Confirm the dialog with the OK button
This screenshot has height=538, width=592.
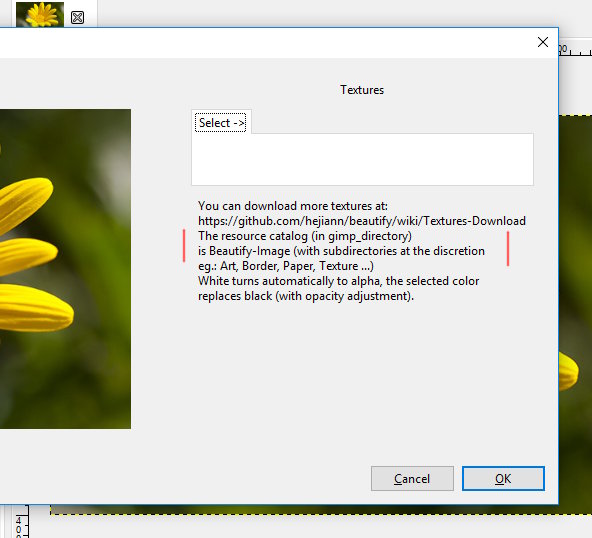click(503, 478)
